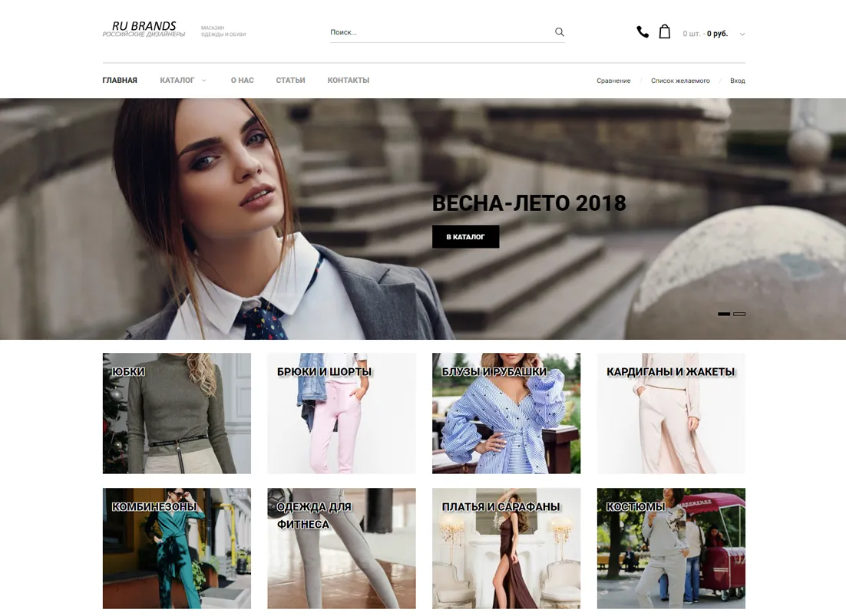
Task: Click the RU BRANDS logo
Action: [x=144, y=29]
